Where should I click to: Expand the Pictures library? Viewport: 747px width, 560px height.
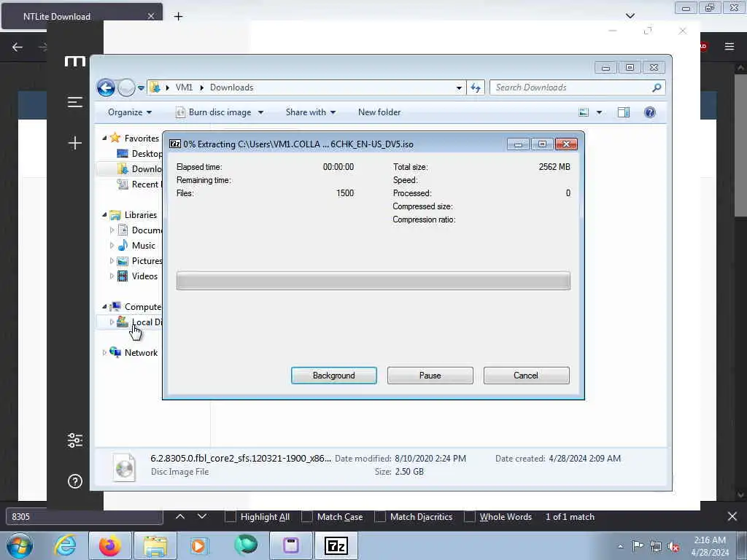tap(112, 261)
